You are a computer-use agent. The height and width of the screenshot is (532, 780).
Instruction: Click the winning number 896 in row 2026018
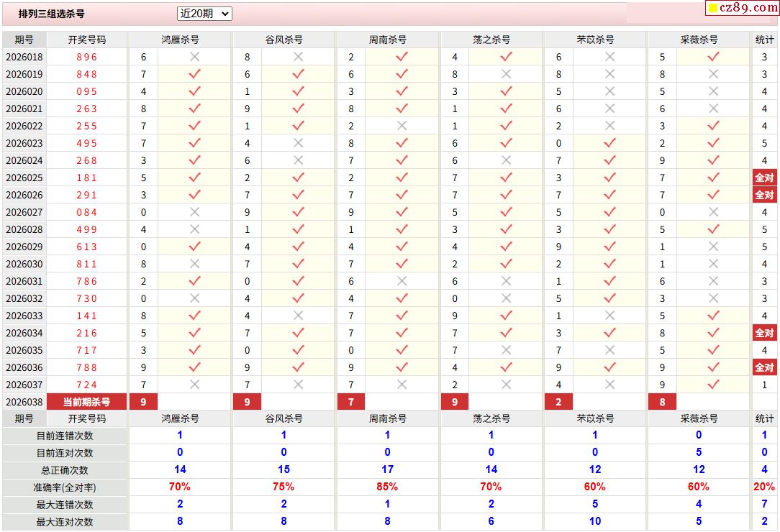tap(86, 57)
